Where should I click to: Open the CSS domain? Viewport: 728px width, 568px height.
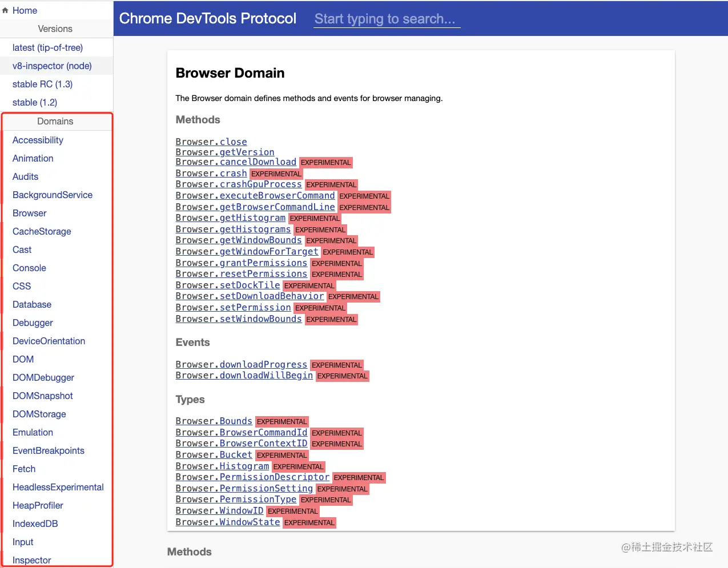tap(22, 286)
